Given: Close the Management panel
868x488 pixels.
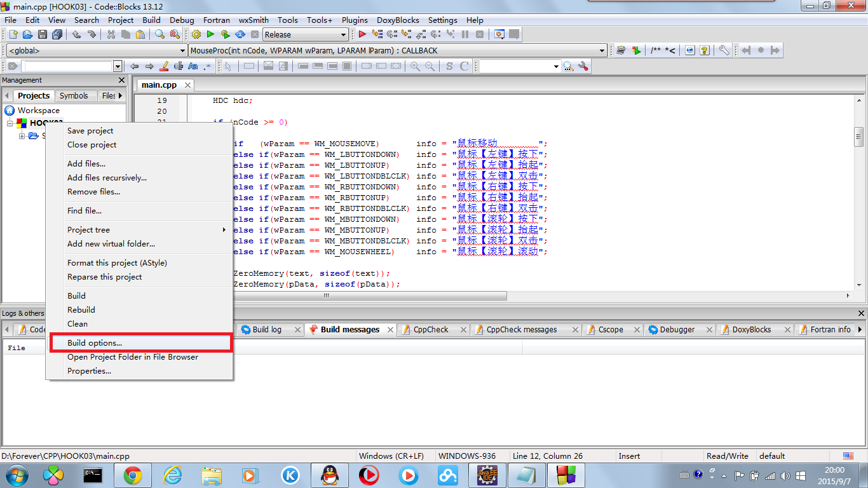Looking at the screenshot, I should pyautogui.click(x=122, y=80).
